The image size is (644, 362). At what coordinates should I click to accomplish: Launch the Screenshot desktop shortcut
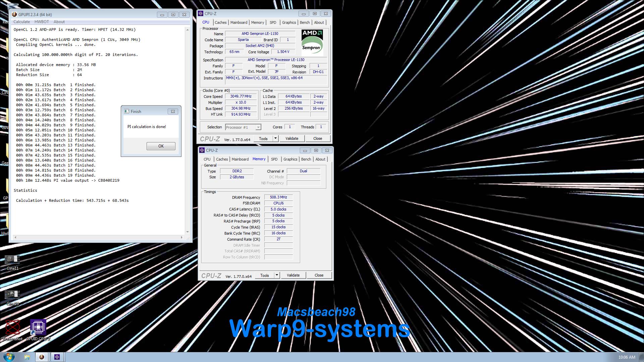12,330
